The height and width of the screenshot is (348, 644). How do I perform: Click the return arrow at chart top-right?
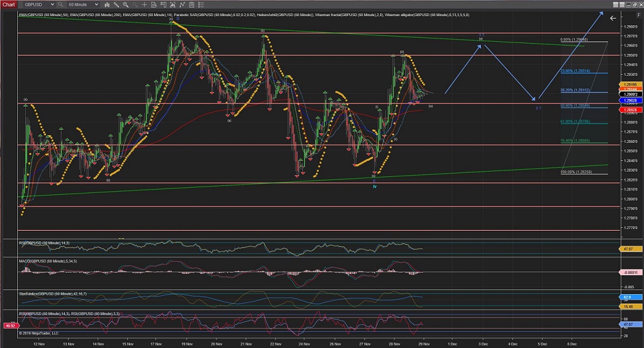pos(613,18)
